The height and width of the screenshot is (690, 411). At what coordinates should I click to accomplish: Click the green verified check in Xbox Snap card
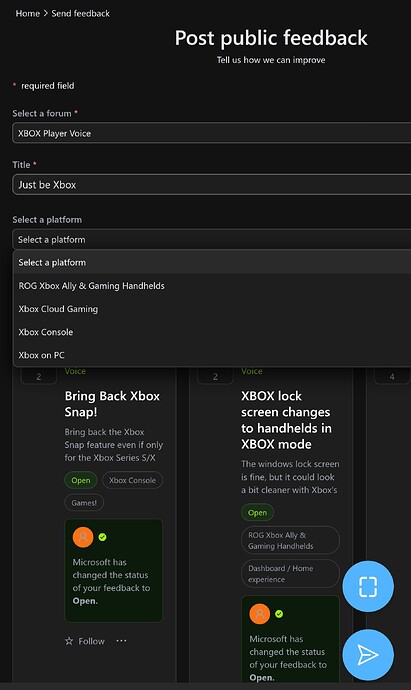(x=103, y=537)
